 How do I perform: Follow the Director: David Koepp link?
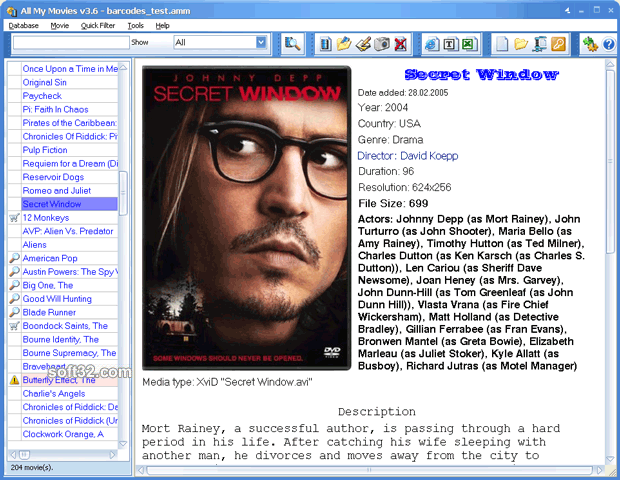click(408, 156)
